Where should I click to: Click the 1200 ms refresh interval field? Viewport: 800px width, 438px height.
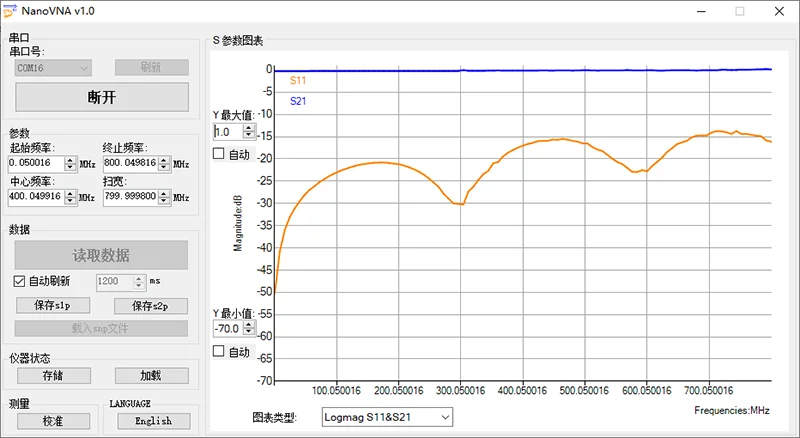coord(115,282)
